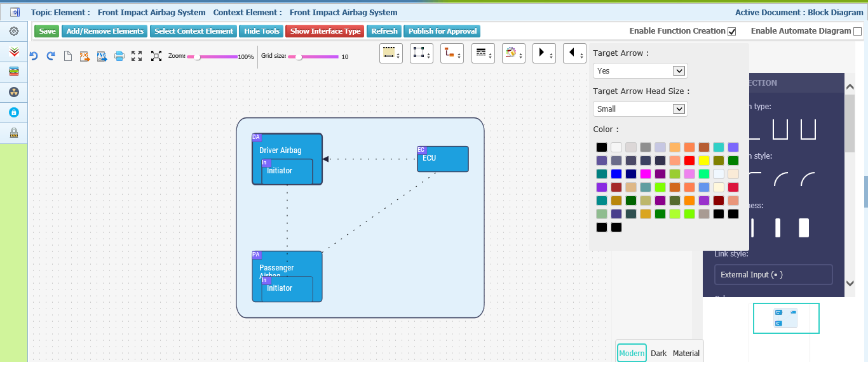Print the block diagram
This screenshot has width=868, height=365.
119,56
